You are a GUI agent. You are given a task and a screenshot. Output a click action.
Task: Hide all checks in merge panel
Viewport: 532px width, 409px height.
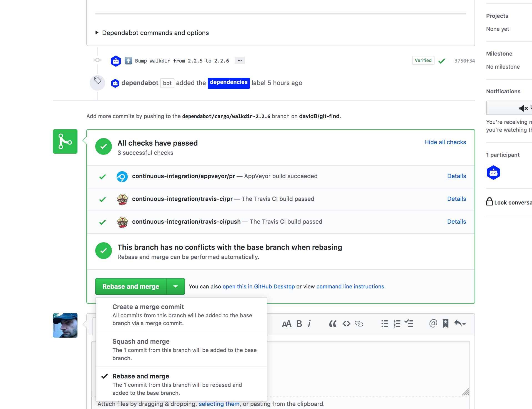(x=445, y=142)
